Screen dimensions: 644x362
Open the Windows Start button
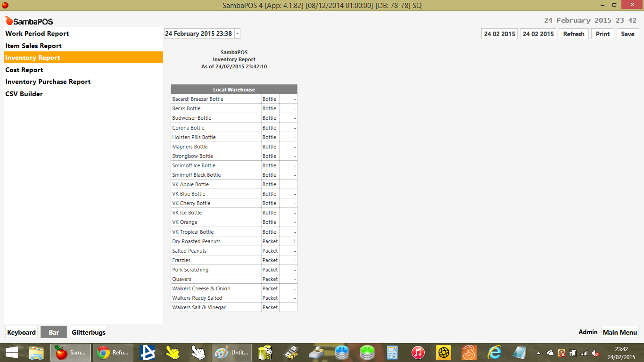coord(12,353)
